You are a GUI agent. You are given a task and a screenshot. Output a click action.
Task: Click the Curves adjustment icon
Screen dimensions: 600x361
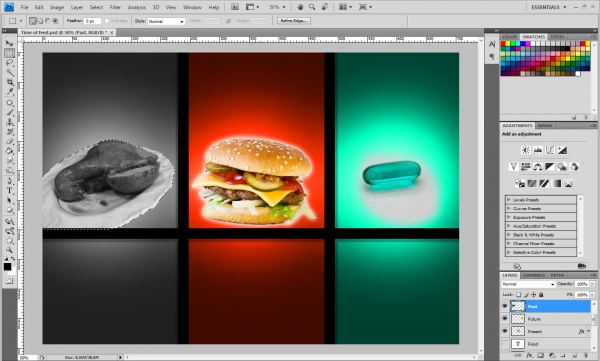(550, 150)
